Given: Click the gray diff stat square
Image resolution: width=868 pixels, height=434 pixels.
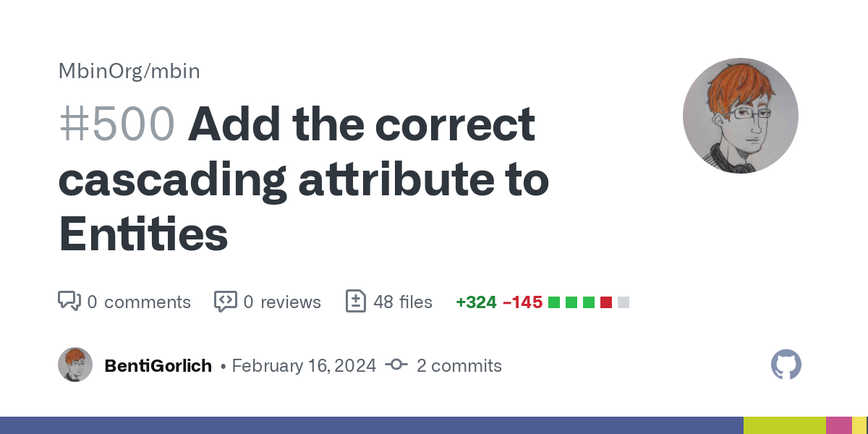Looking at the screenshot, I should [x=624, y=302].
